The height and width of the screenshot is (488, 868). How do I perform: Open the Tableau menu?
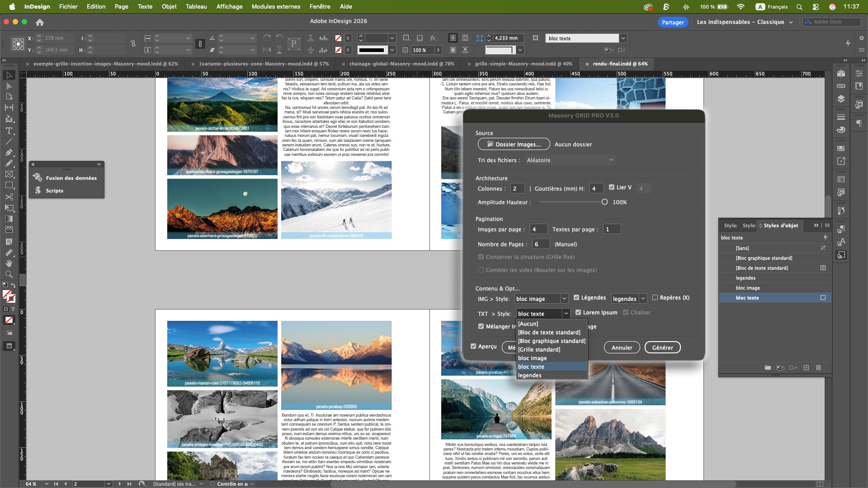click(x=196, y=6)
